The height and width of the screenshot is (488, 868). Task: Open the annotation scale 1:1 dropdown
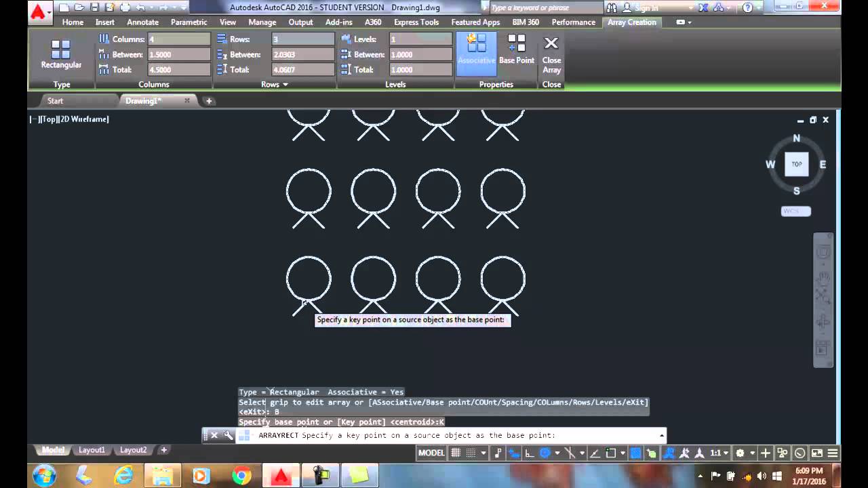[718, 453]
